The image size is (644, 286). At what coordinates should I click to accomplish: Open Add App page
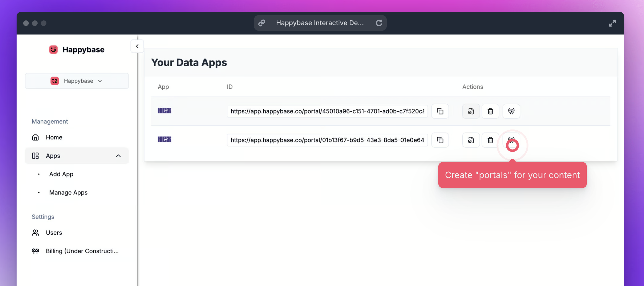(x=61, y=174)
